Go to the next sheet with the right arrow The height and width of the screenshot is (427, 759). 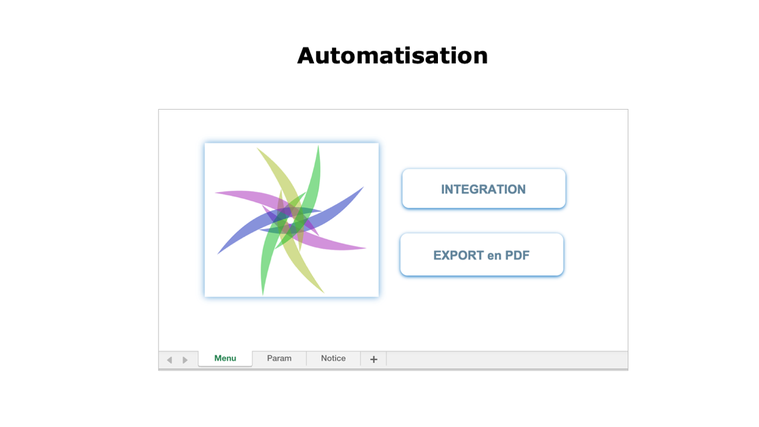(x=185, y=360)
